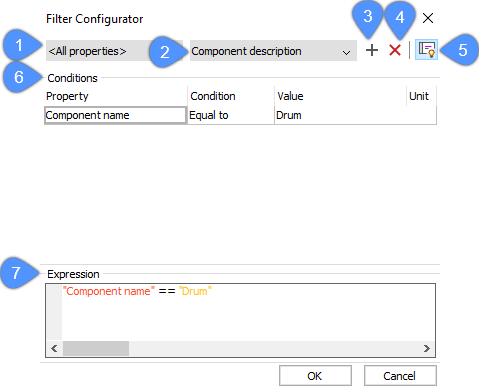
Task: Select the Component name property cell
Action: 115,115
